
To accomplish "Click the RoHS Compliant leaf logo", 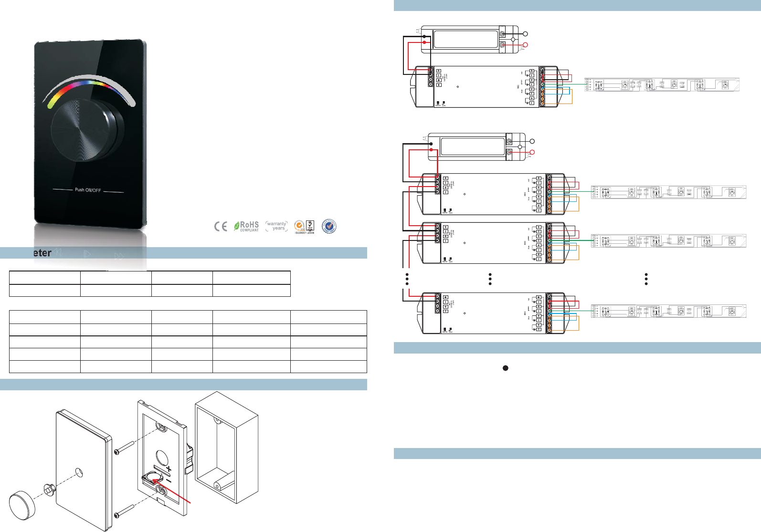I will [246, 226].
